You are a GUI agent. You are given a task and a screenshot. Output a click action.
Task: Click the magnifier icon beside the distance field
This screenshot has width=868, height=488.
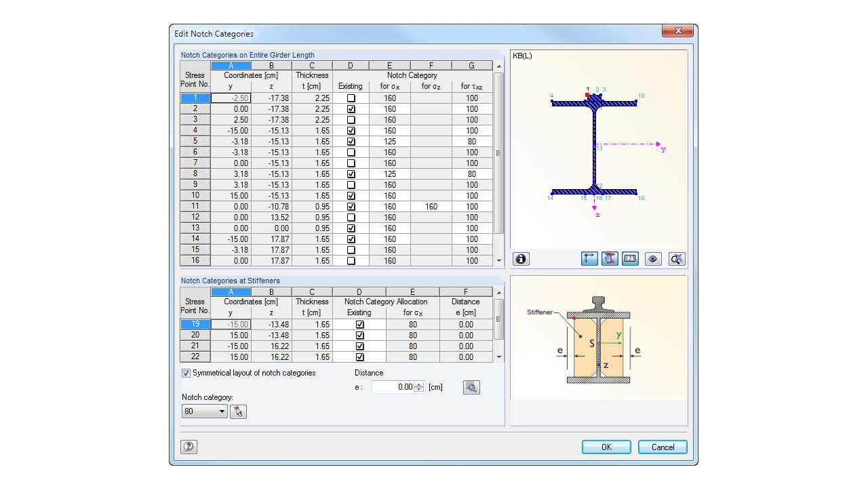tap(471, 387)
